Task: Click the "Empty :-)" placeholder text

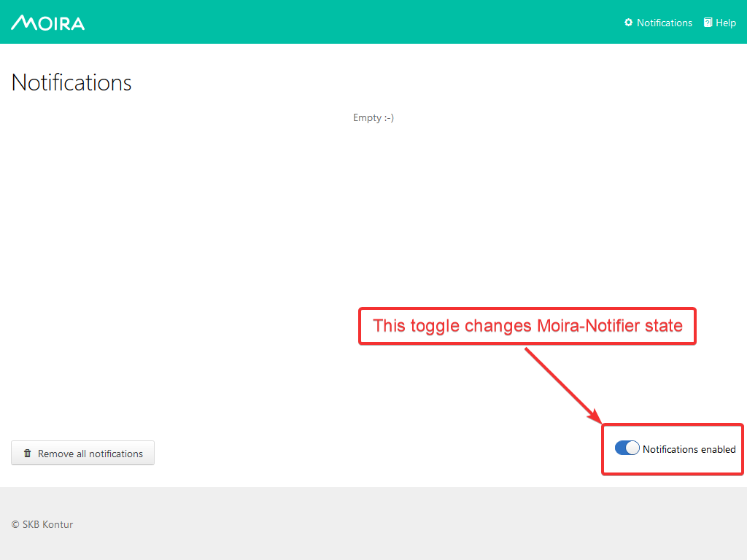Action: click(x=373, y=117)
